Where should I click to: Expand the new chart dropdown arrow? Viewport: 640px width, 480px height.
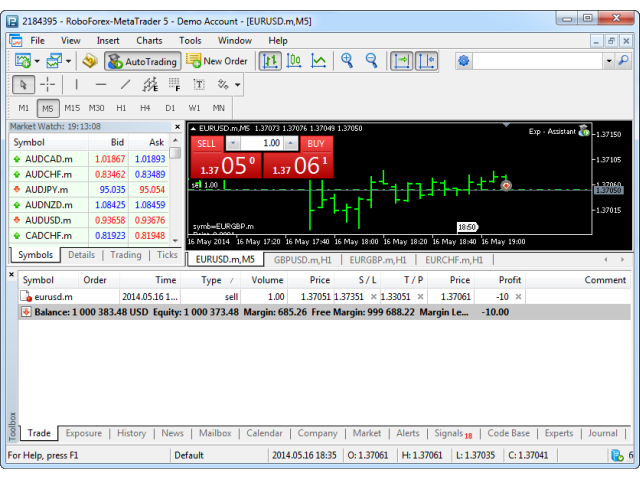click(x=37, y=61)
